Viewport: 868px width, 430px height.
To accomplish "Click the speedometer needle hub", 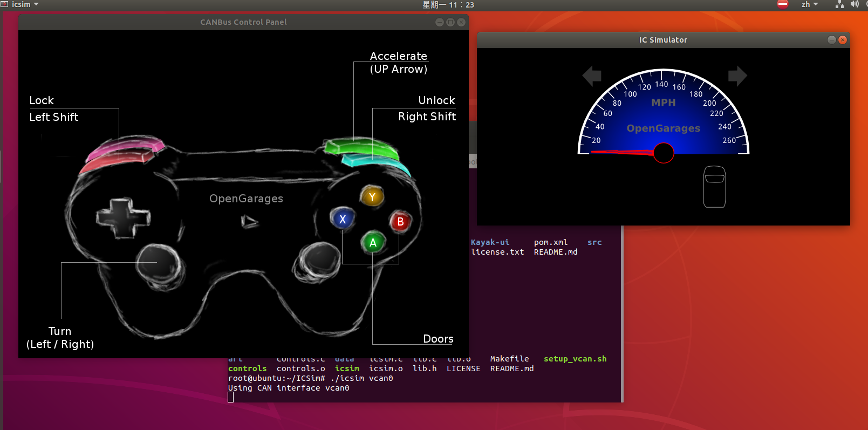I will 664,153.
